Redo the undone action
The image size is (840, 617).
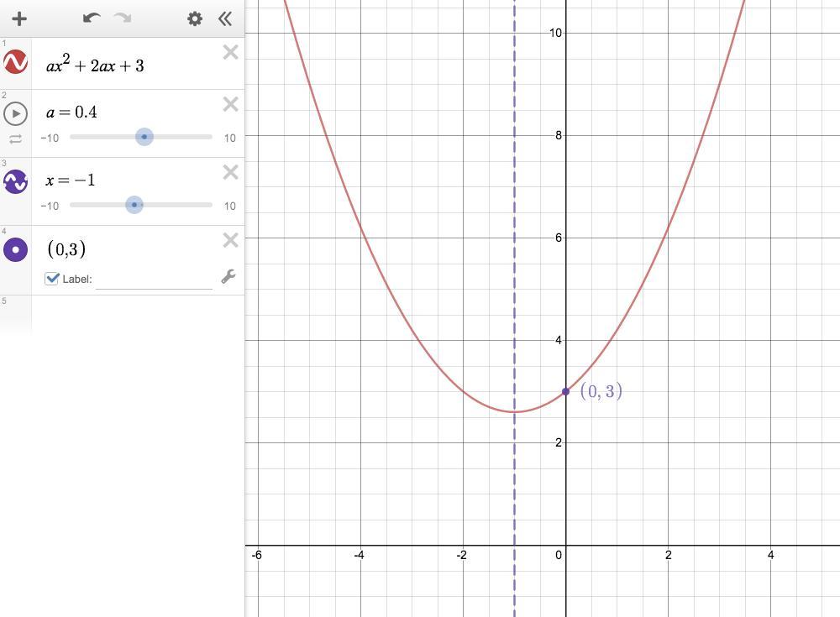(123, 18)
